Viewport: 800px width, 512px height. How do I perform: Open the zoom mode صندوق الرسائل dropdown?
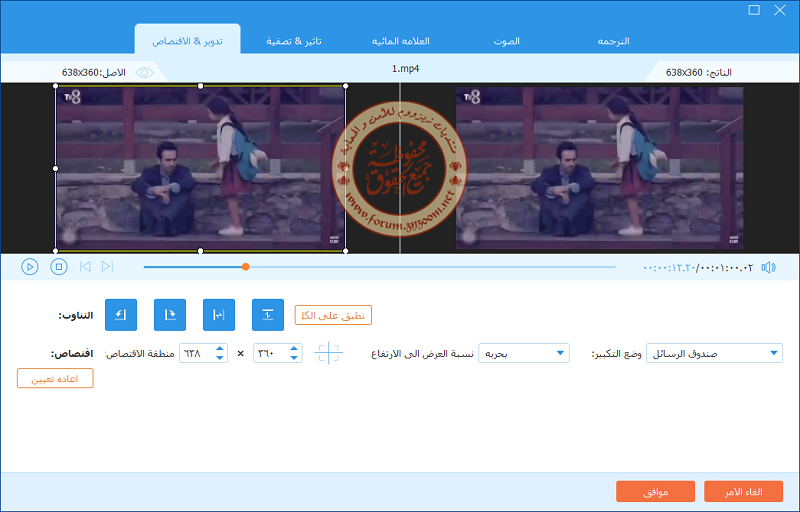714,353
